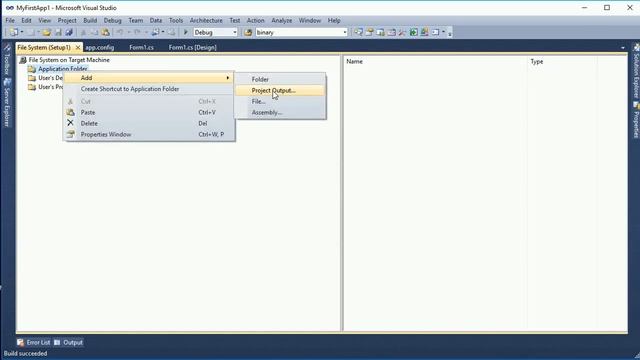
Task: Close the File System (Setup1) tab
Action: [x=78, y=48]
